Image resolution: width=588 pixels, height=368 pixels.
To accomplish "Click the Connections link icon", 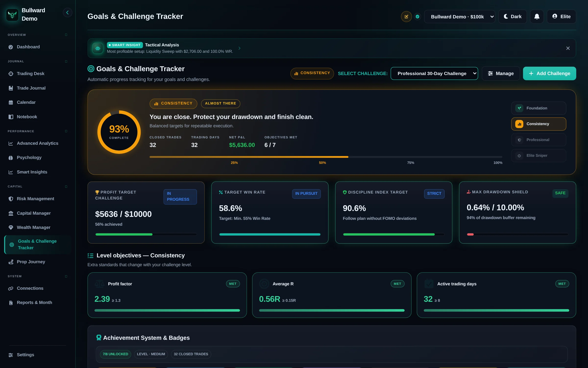I will [11, 289].
